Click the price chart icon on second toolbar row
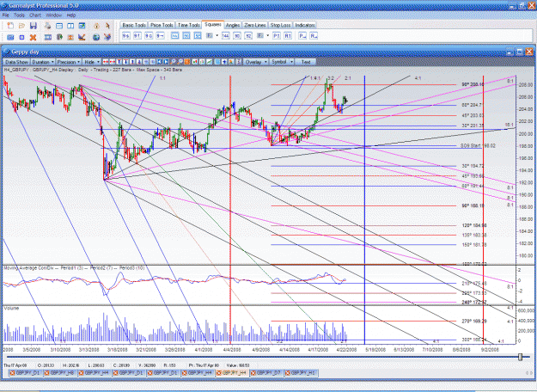This screenshot has width=537, height=392. pos(82,37)
